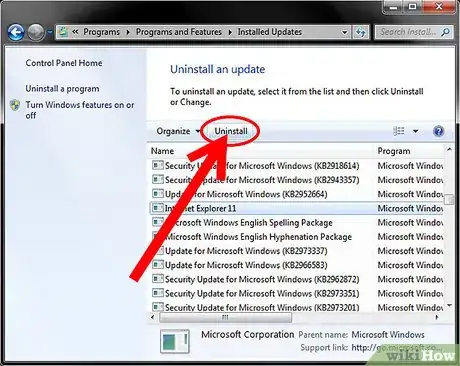The height and width of the screenshot is (366, 460).
Task: Open Control Panel Home link
Action: click(64, 63)
